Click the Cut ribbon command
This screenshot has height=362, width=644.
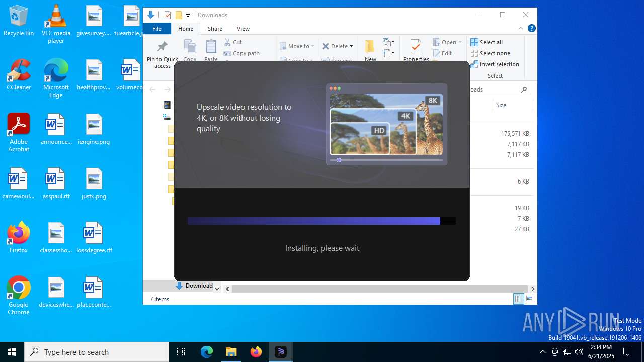(x=233, y=42)
